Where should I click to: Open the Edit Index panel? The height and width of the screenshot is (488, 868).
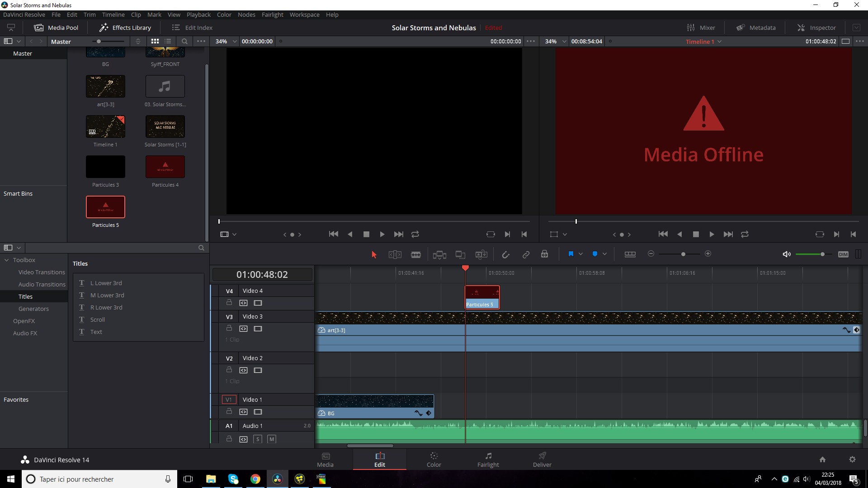[192, 28]
